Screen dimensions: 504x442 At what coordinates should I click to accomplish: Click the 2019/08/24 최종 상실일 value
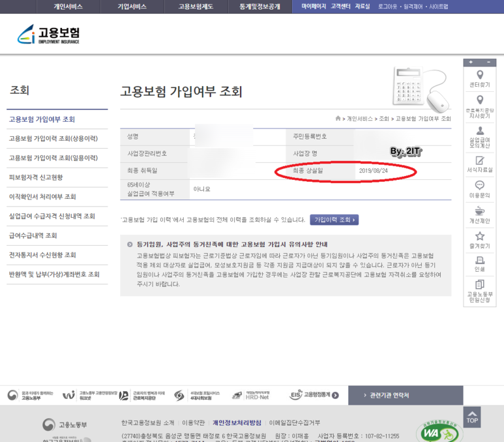tap(373, 171)
